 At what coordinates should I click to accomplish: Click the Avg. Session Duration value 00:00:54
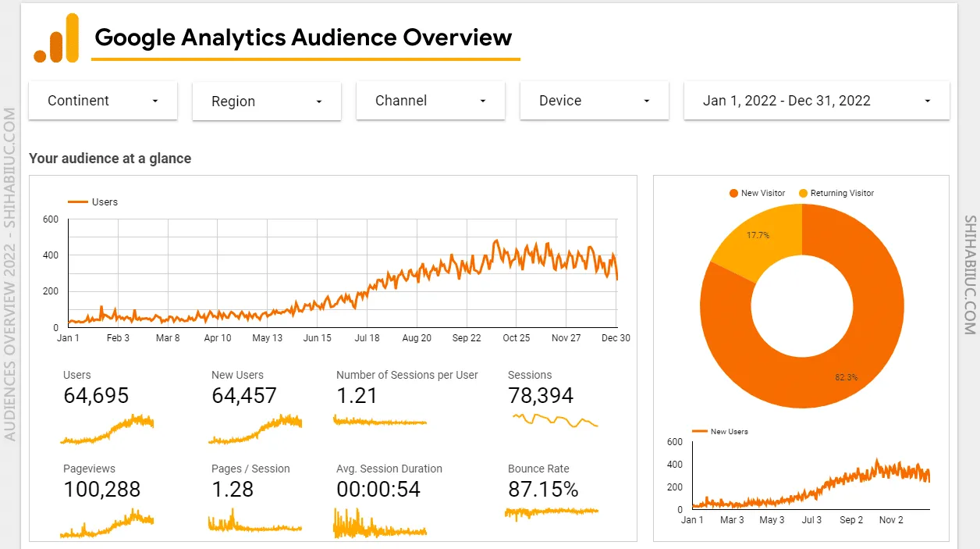378,490
